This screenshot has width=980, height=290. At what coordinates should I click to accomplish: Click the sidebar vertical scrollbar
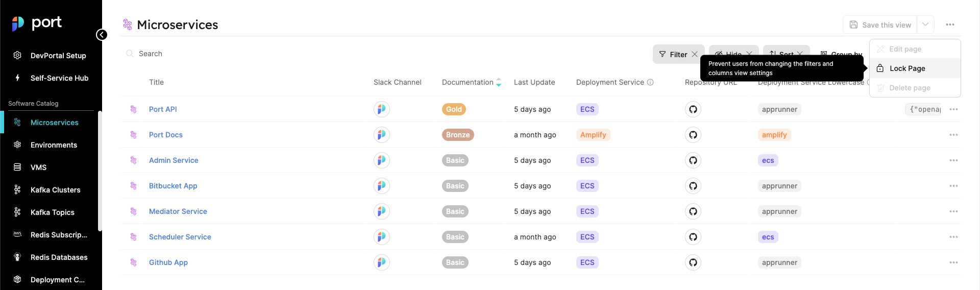click(x=100, y=171)
